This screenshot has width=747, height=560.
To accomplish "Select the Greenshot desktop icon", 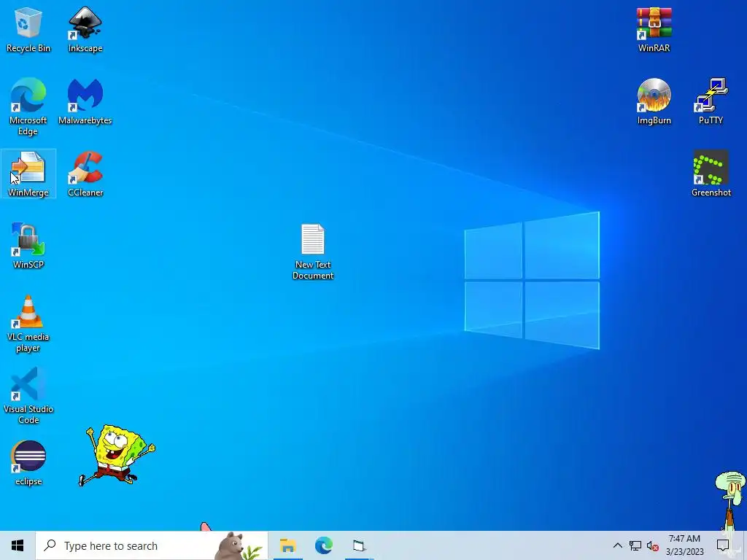I will coord(711,174).
